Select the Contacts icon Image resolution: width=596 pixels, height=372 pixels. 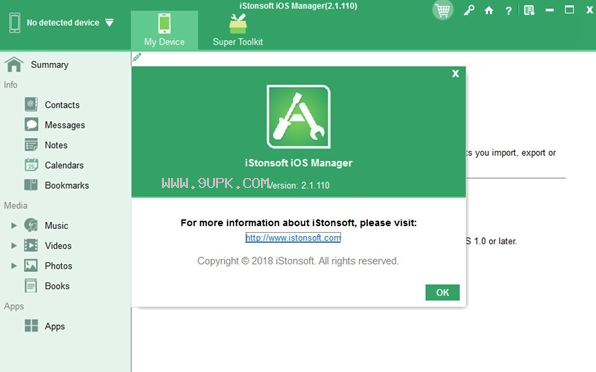[x=31, y=104]
